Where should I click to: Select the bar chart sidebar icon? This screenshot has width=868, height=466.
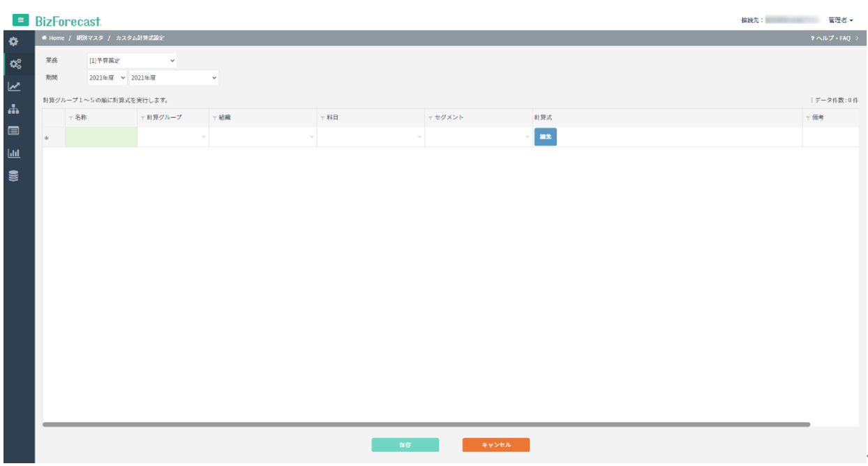[13, 153]
